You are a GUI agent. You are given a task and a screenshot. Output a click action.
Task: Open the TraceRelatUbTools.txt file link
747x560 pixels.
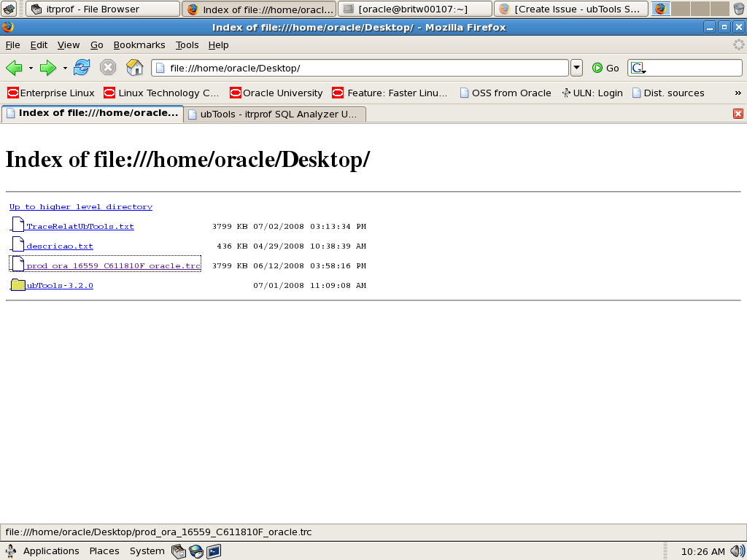[x=80, y=226]
